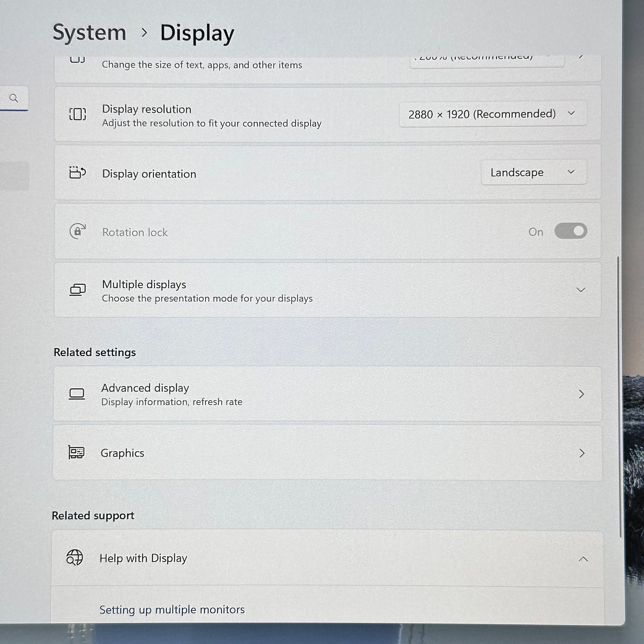
Task: Expand the Multiple displays section
Action: tap(580, 290)
